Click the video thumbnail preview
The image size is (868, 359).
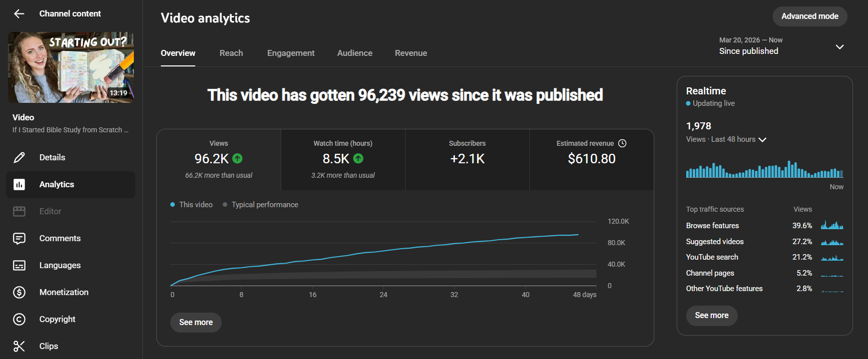(x=71, y=67)
